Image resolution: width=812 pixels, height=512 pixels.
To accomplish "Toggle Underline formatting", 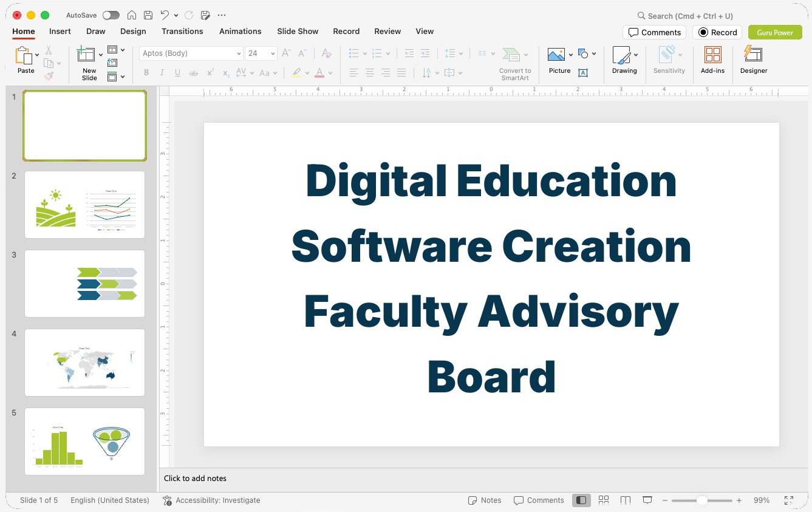I will point(177,73).
